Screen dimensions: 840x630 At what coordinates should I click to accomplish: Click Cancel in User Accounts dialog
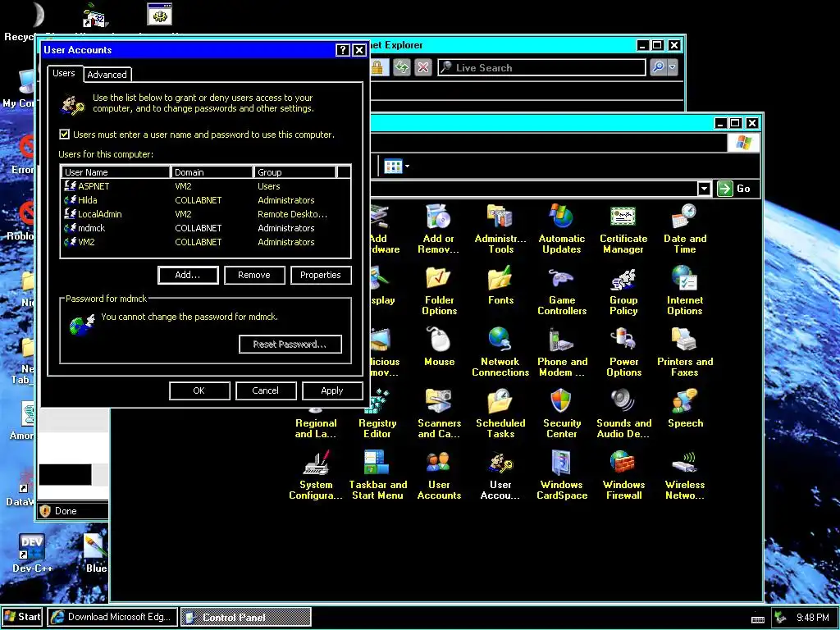266,390
